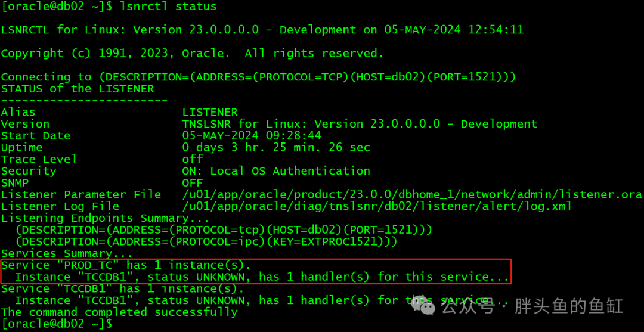Select the listener.ora parameter file path
Image resolution: width=644 pixels, height=332 pixels.
tap(413, 194)
